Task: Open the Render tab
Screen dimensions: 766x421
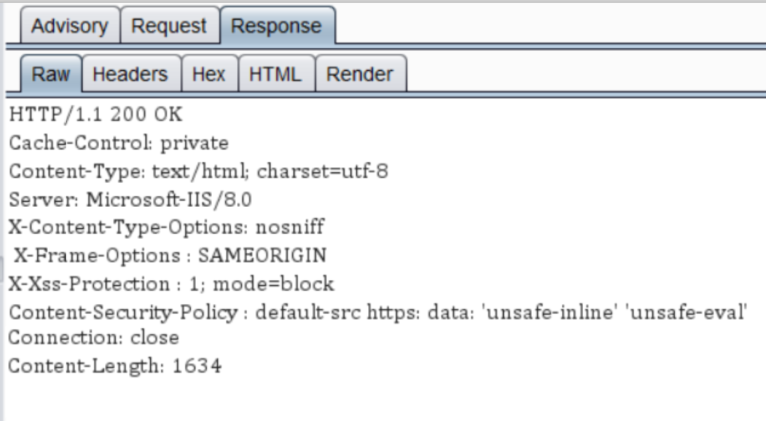Action: point(359,73)
